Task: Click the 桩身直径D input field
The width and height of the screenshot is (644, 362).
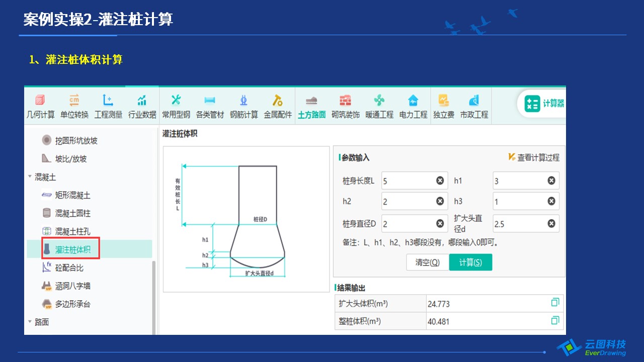Action: tap(415, 224)
